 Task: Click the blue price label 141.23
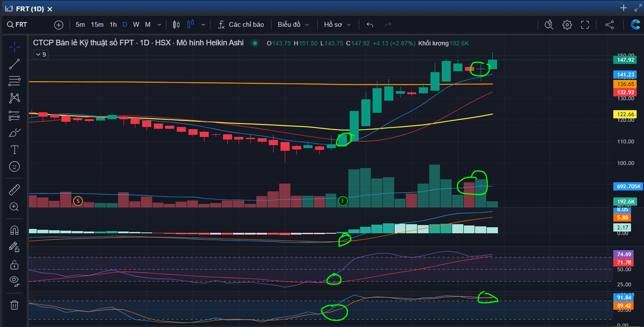point(625,75)
